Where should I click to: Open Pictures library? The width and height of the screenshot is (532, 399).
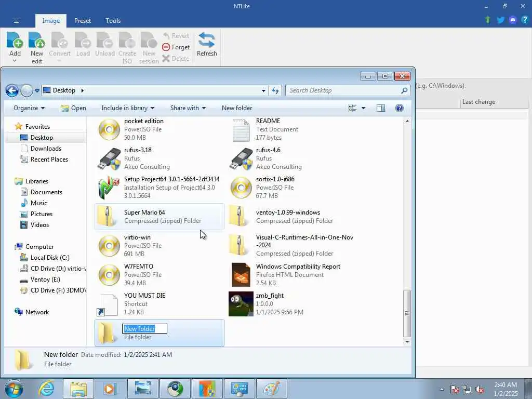point(42,214)
